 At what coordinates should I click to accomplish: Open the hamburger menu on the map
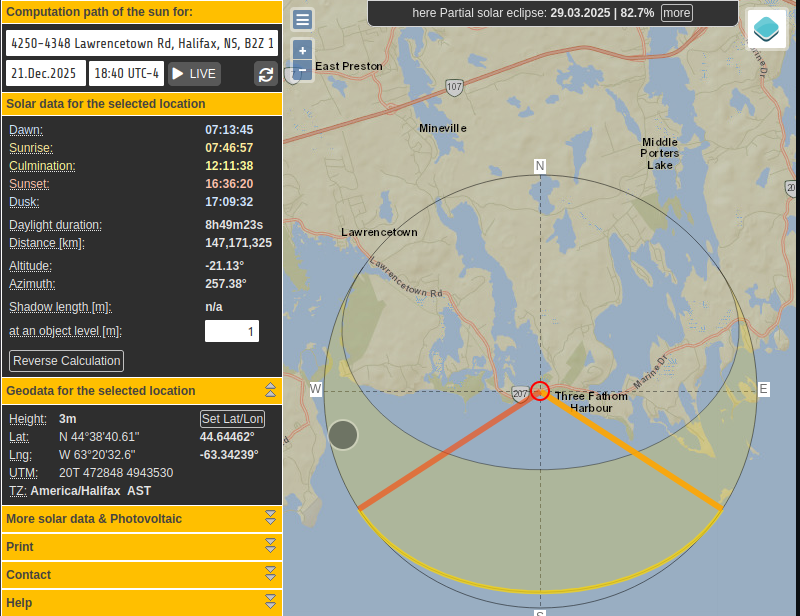pos(302,20)
